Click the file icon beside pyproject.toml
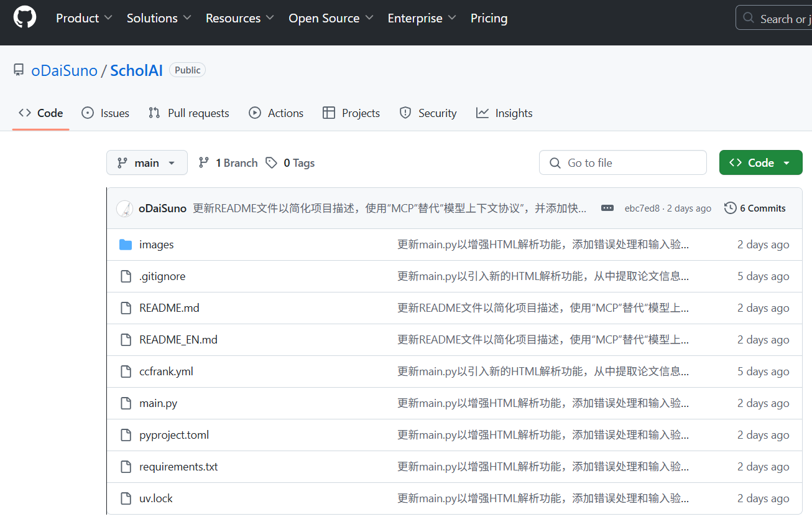 pos(126,435)
